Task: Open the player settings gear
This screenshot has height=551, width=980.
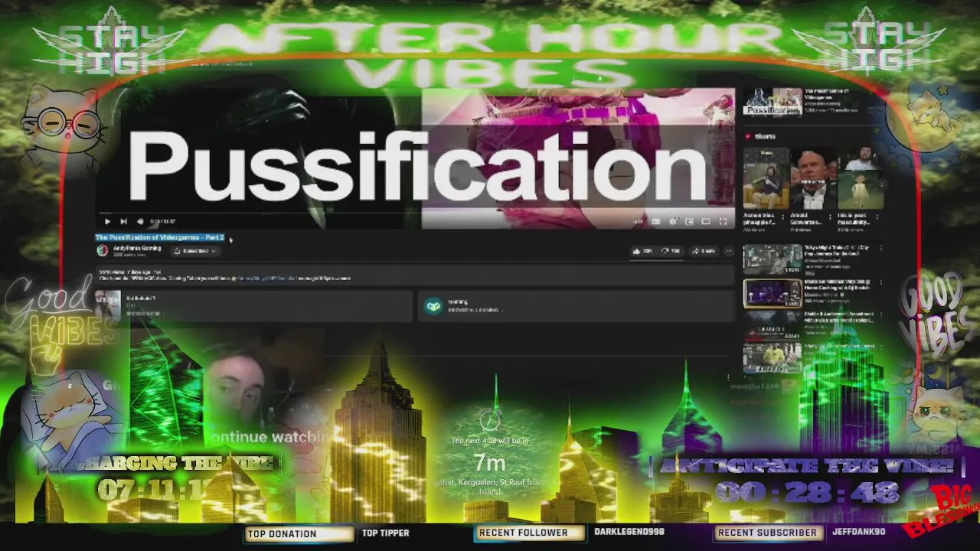Action: 673,222
